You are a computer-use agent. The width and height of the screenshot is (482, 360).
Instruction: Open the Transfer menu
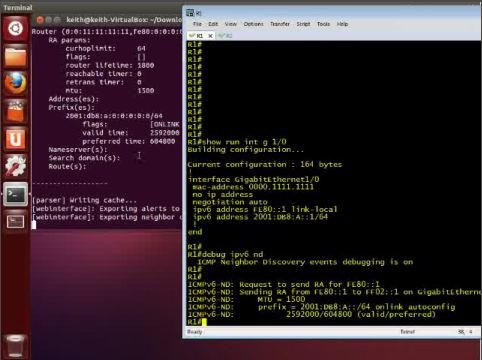(x=280, y=24)
